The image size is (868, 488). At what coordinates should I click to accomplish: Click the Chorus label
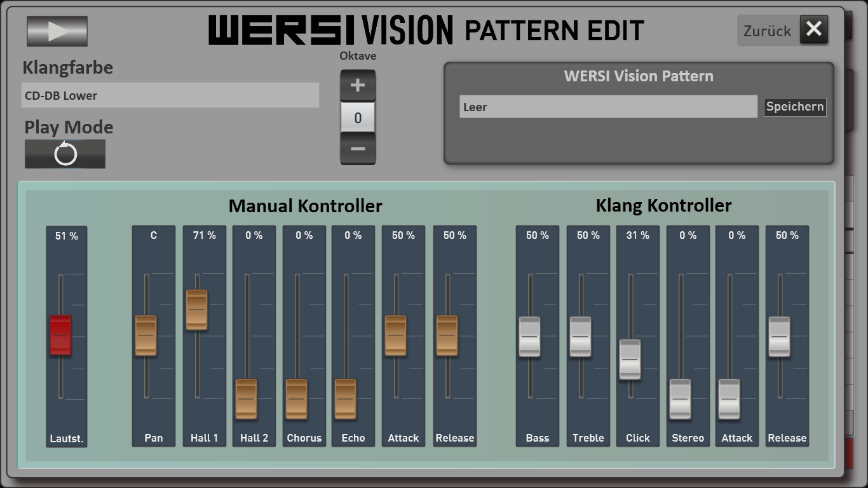click(x=304, y=438)
